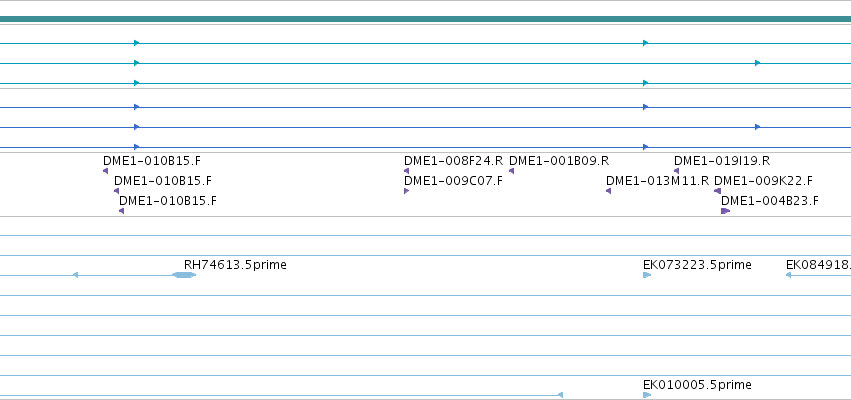Click the left-pointing arrow under EK084918 label

coord(789,275)
